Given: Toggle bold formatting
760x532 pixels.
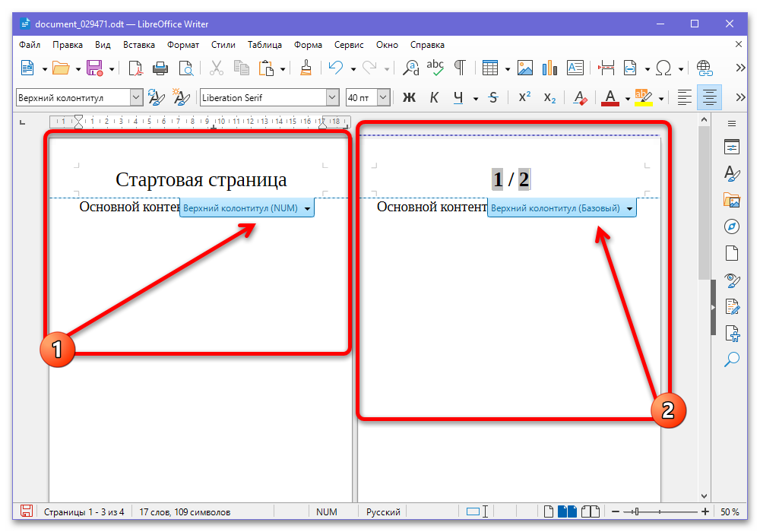Looking at the screenshot, I should coord(409,98).
